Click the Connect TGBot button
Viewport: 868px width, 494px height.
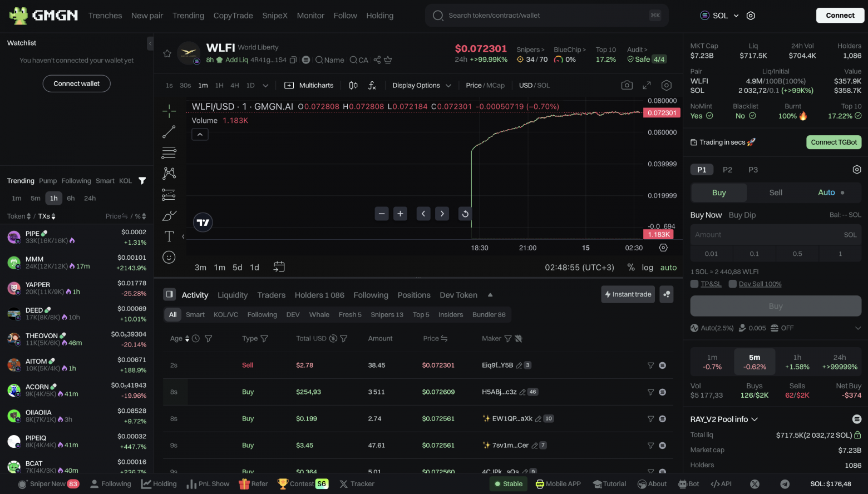coord(834,142)
